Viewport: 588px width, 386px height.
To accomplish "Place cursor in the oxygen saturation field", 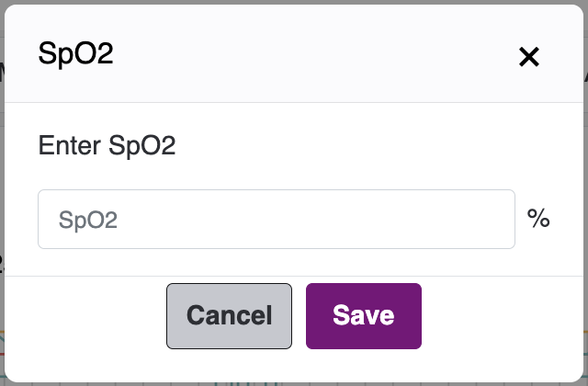I will (x=277, y=219).
